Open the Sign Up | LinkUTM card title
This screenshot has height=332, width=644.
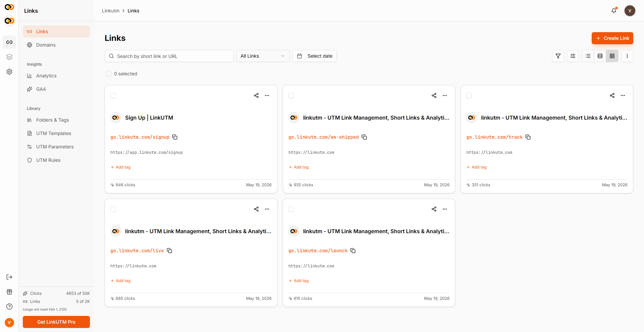149,118
